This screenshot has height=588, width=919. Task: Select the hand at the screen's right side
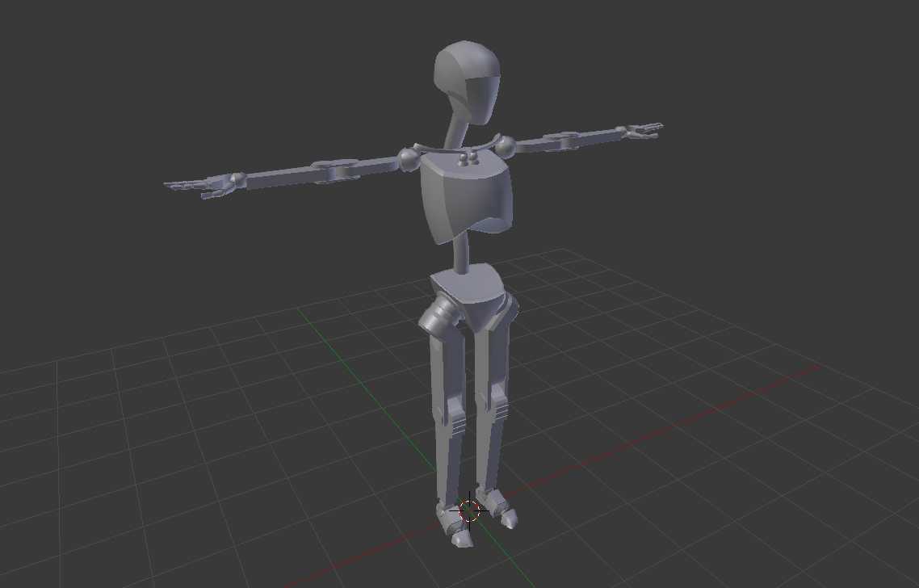tap(643, 130)
